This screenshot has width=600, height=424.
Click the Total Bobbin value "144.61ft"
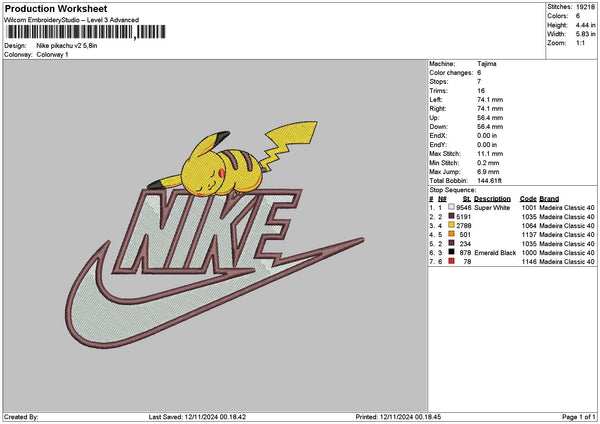[x=489, y=181]
